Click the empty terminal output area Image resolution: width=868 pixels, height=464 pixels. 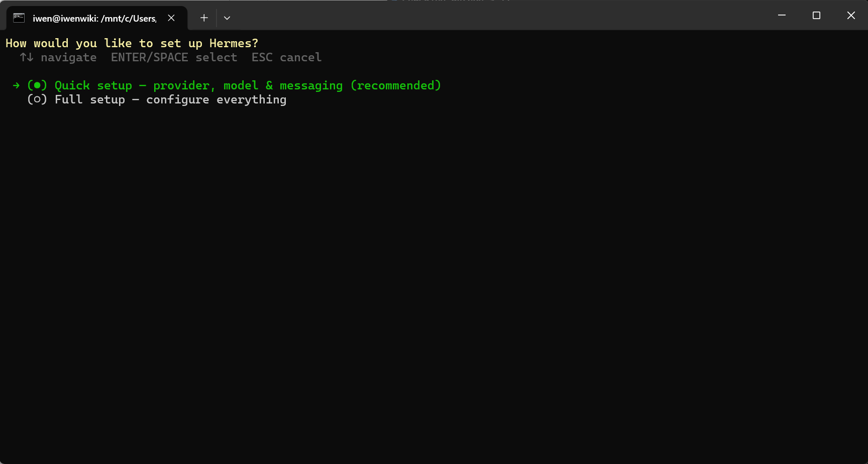(x=434, y=281)
